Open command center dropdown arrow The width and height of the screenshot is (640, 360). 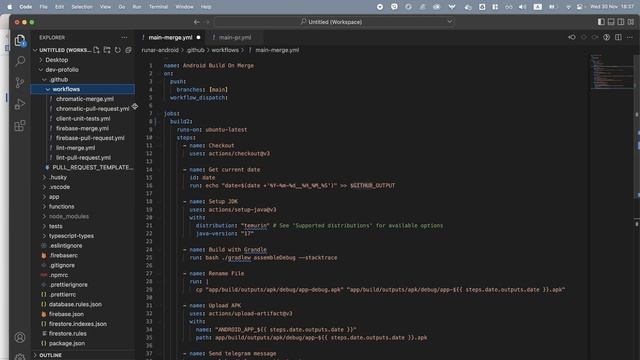click(449, 22)
